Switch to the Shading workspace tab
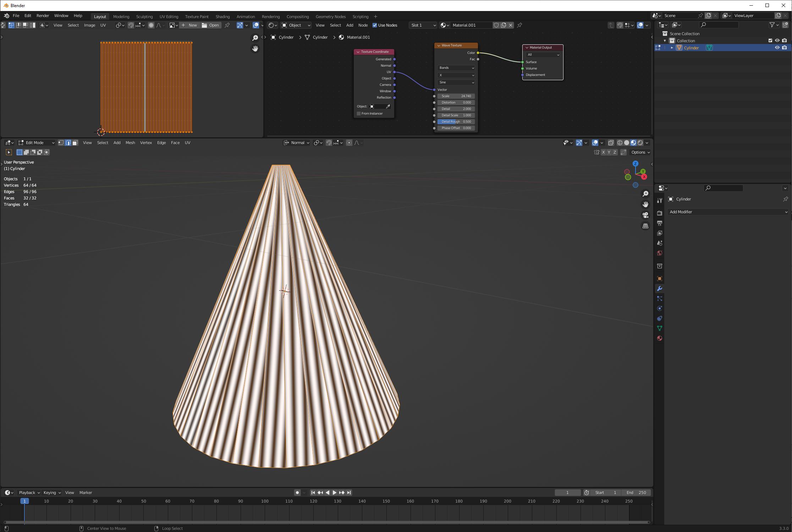 coord(222,17)
